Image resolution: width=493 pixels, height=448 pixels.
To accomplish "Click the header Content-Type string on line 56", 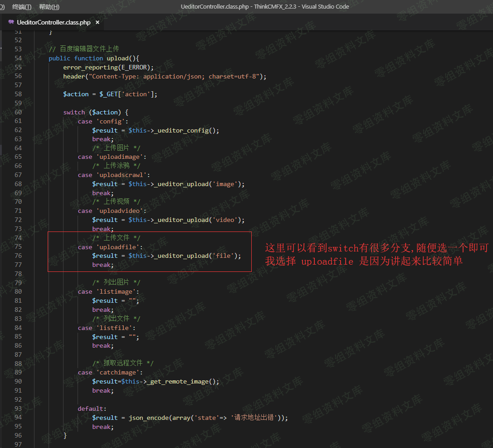I will (175, 76).
